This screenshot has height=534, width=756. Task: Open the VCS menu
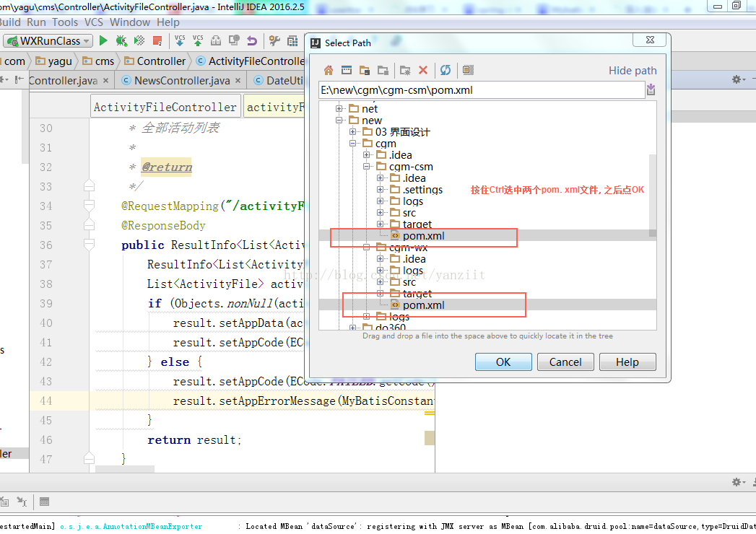click(94, 22)
